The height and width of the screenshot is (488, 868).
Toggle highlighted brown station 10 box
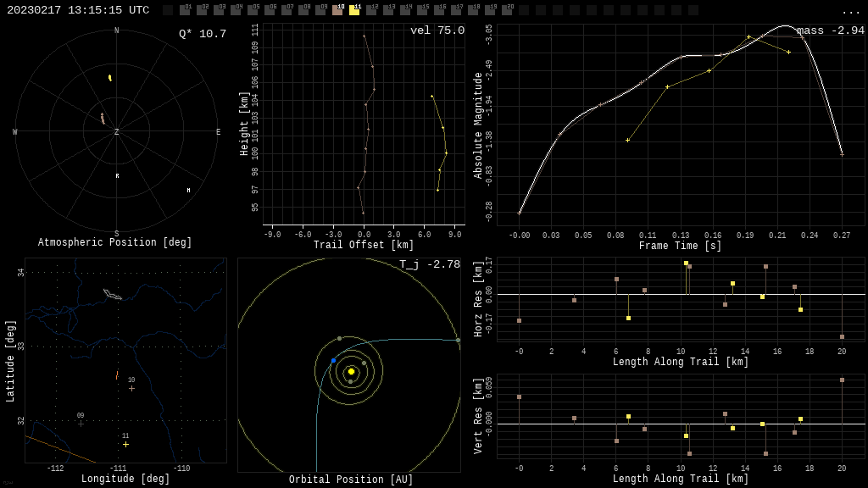coord(337,10)
